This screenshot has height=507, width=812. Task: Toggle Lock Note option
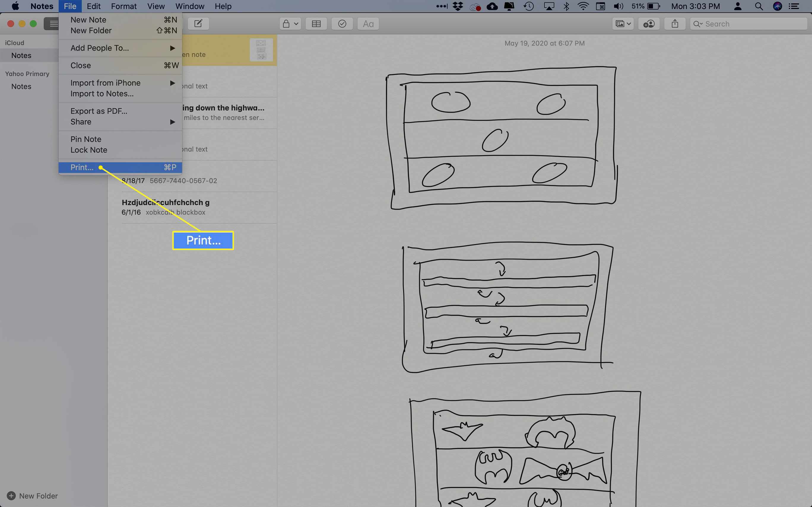tap(88, 149)
